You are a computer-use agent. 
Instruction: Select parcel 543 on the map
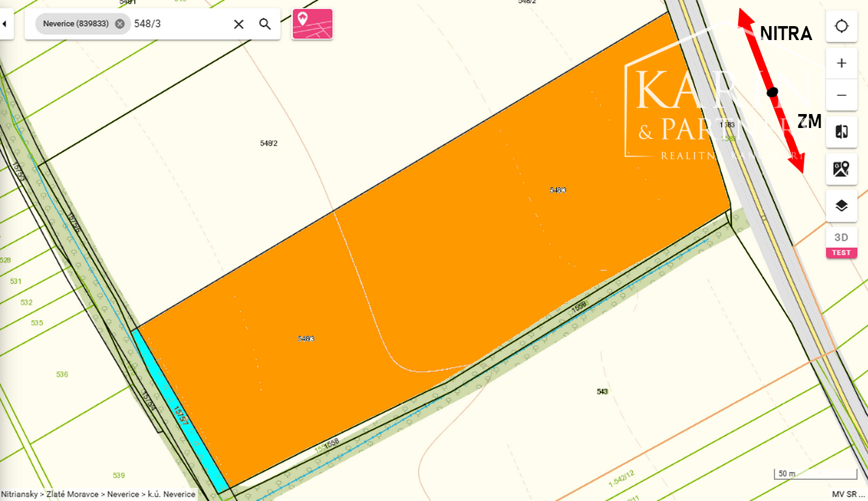click(x=602, y=392)
